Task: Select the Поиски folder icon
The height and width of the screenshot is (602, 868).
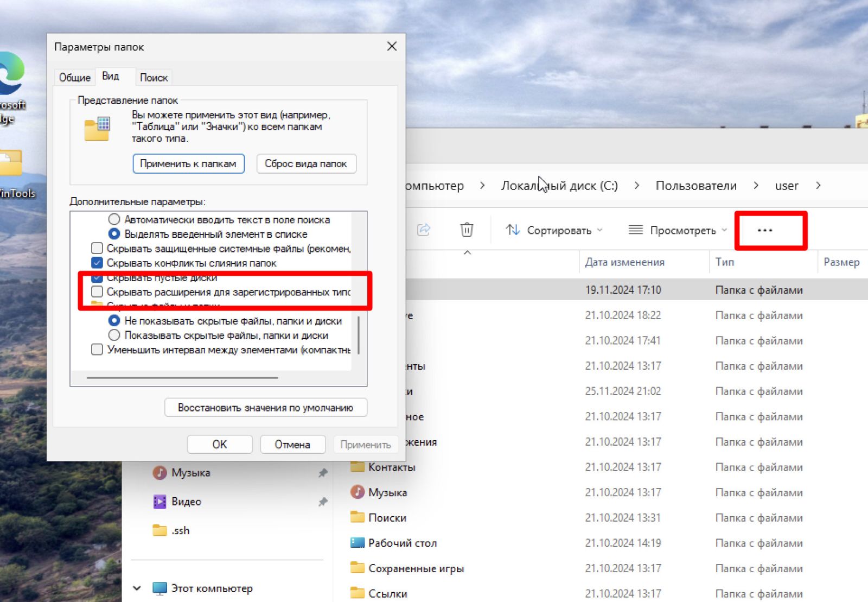Action: point(358,517)
